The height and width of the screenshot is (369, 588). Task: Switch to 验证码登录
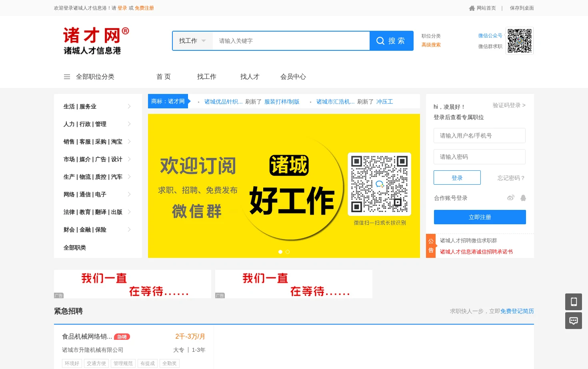tap(509, 105)
